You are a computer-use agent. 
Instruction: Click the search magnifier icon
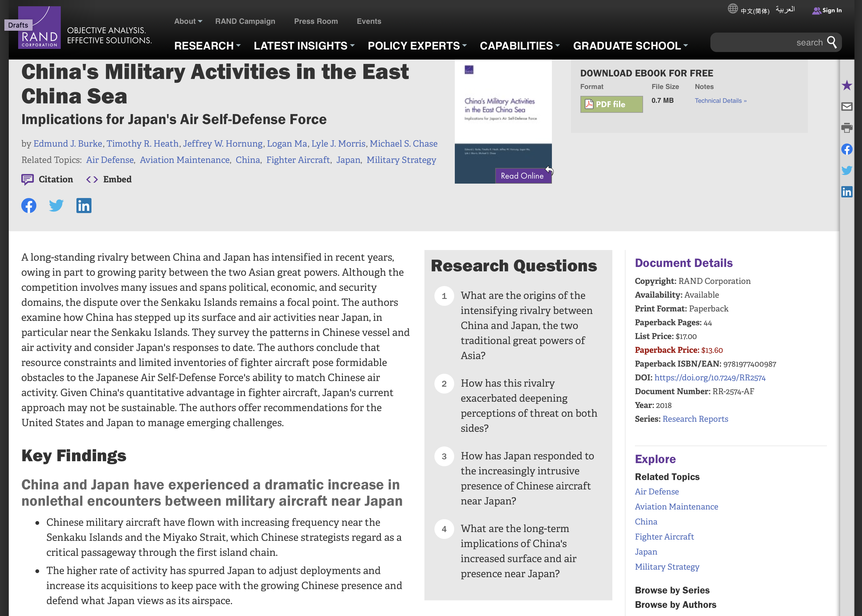coord(832,42)
